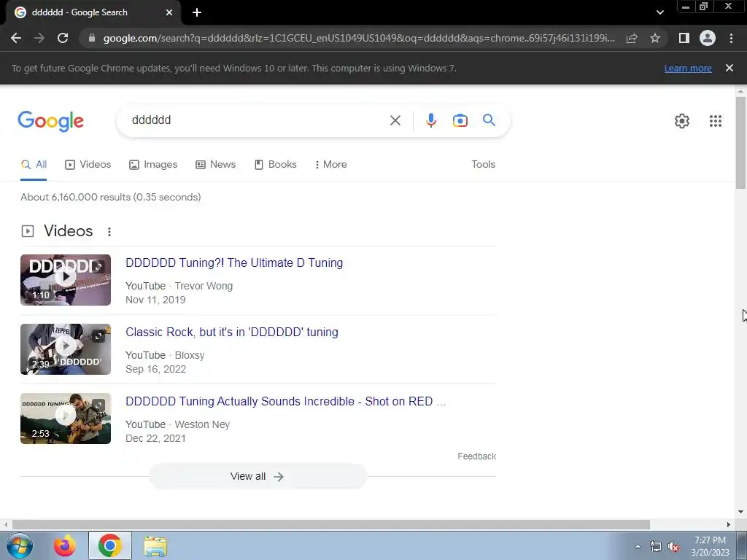
Task: Open the Learn more link
Action: pos(688,68)
